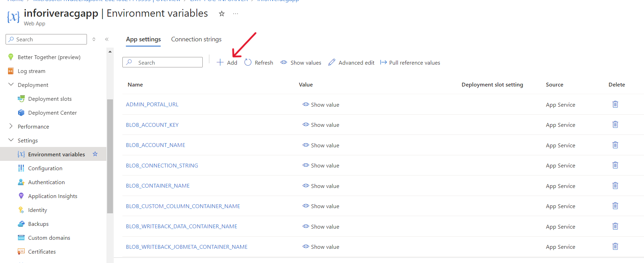The height and width of the screenshot is (263, 644).
Task: Click Pull reference values arrow icon
Action: pos(383,63)
